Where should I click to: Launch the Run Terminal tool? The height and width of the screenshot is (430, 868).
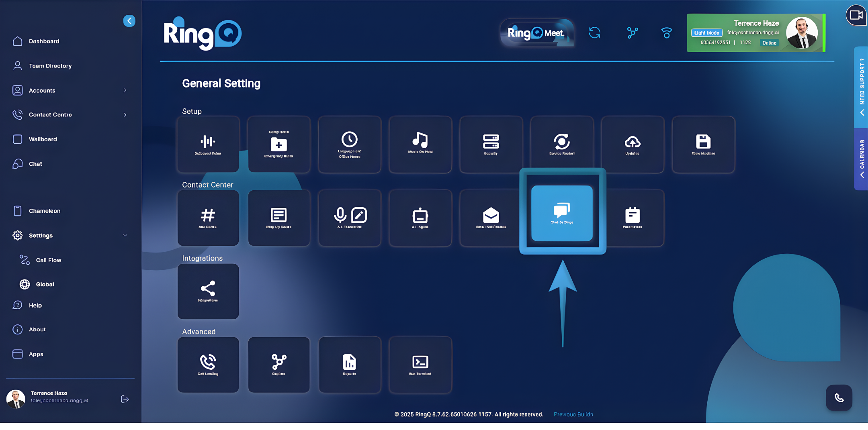pyautogui.click(x=420, y=364)
